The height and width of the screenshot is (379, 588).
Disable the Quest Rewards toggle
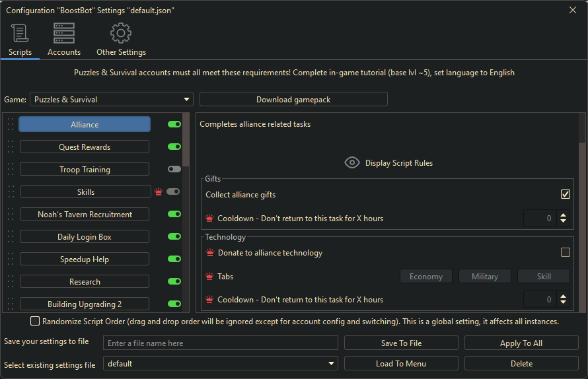point(174,147)
